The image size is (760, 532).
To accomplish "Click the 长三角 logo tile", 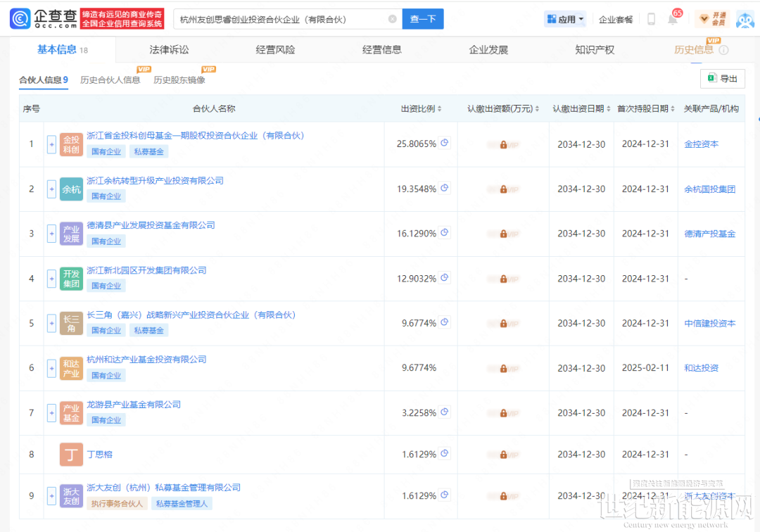I will pyautogui.click(x=71, y=323).
